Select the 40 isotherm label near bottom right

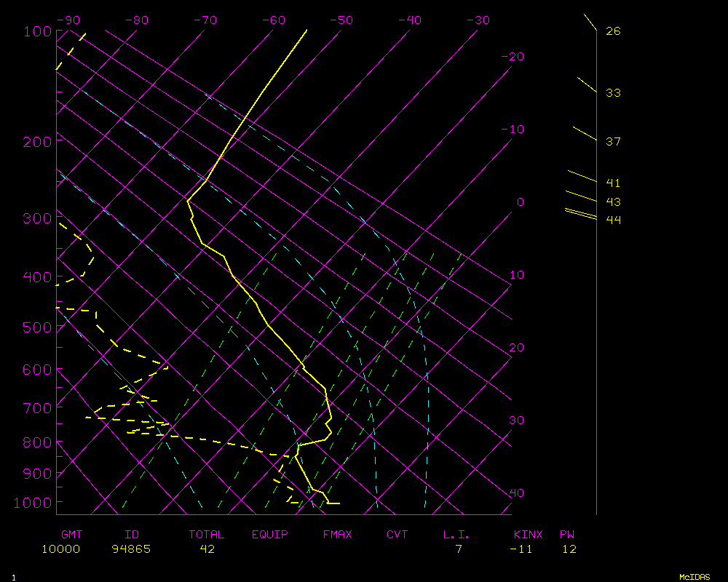tap(516, 493)
